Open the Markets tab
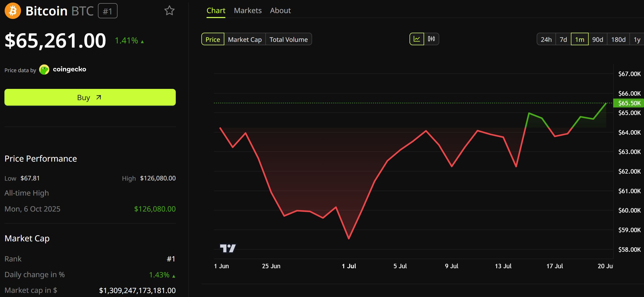This screenshot has height=297, width=644. click(248, 10)
